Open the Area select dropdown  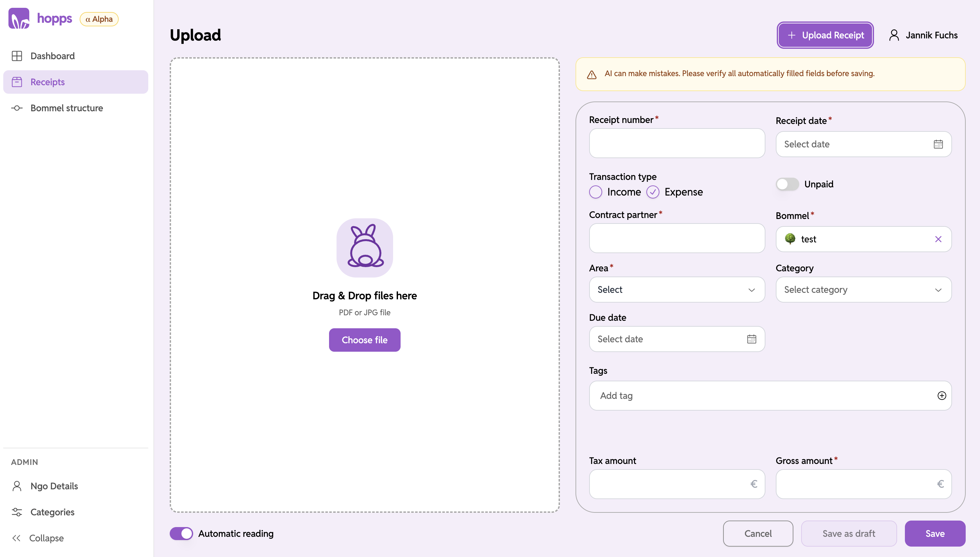(677, 290)
